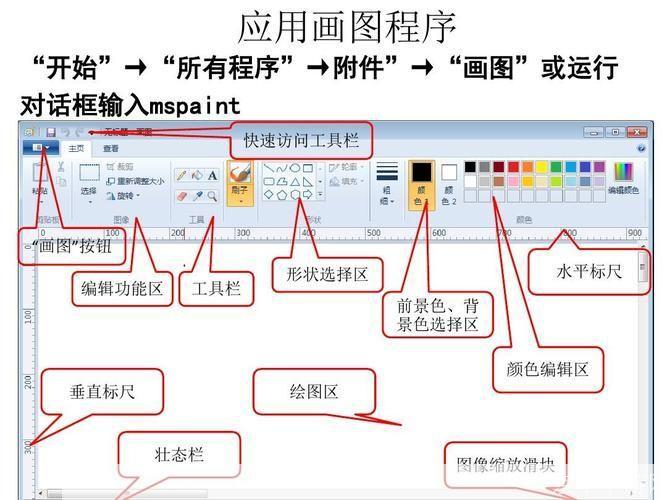This screenshot has height=500, width=667.
Task: Pick the purple color swatch
Action: pyautogui.click(x=599, y=167)
